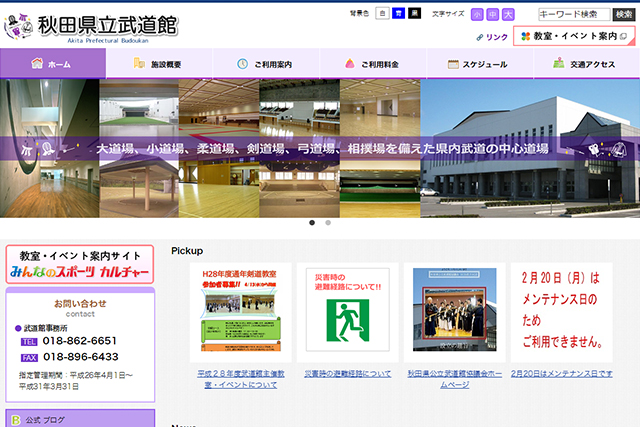Open the 公式ブログ sidebar button
This screenshot has height=427, width=640.
pyautogui.click(x=80, y=418)
